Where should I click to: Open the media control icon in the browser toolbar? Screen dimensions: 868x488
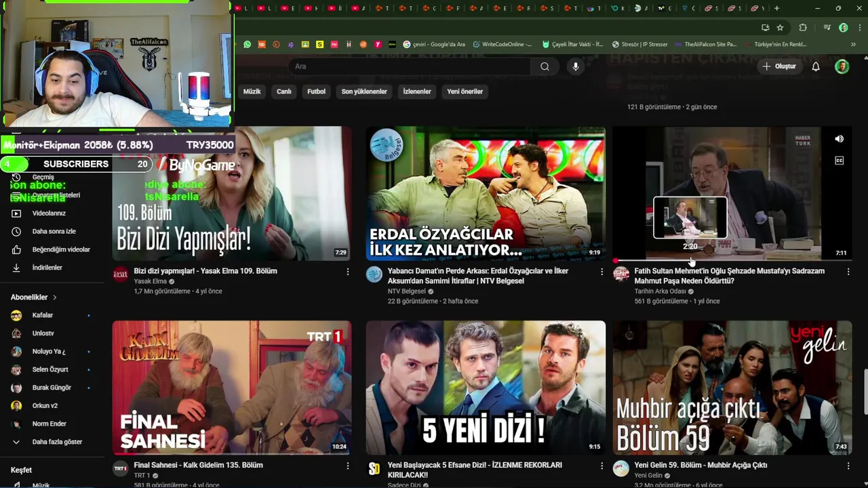coord(827,27)
